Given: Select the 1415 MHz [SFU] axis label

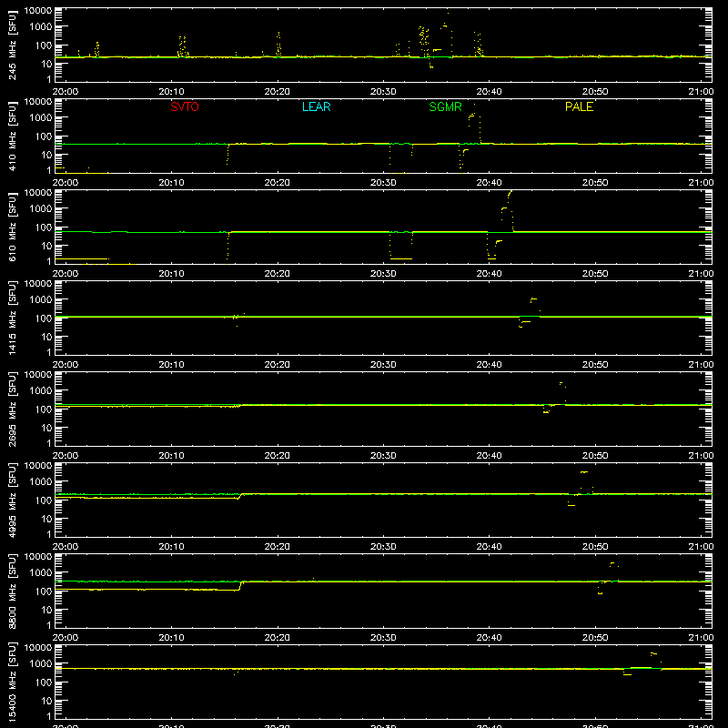Looking at the screenshot, I should click(x=13, y=318).
